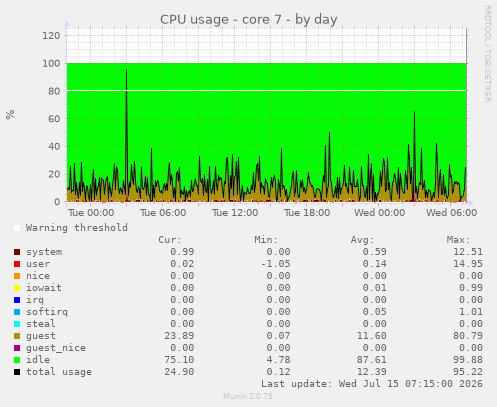Click the 'nice' legend label
Image resolution: width=497 pixels, height=407 pixels.
(38, 276)
